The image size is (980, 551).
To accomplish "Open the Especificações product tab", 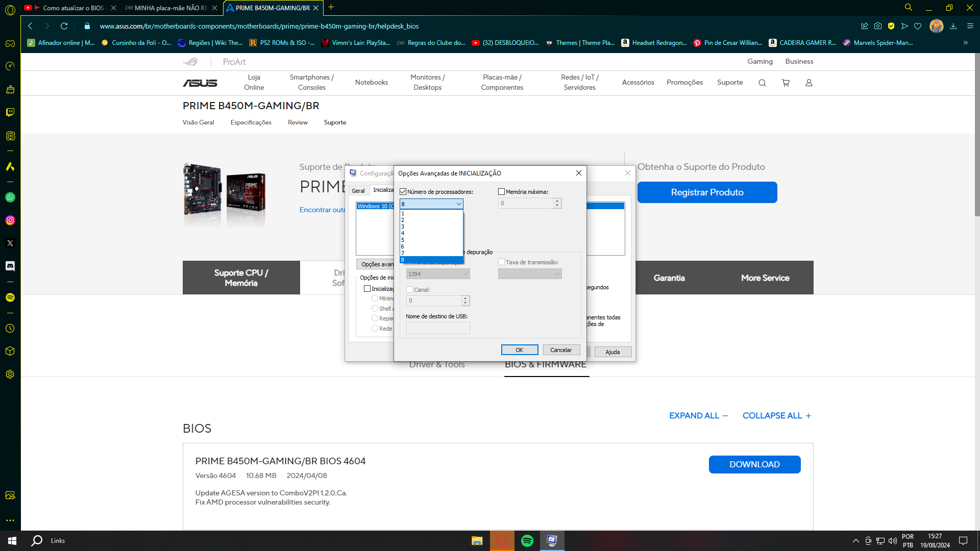I will click(251, 122).
